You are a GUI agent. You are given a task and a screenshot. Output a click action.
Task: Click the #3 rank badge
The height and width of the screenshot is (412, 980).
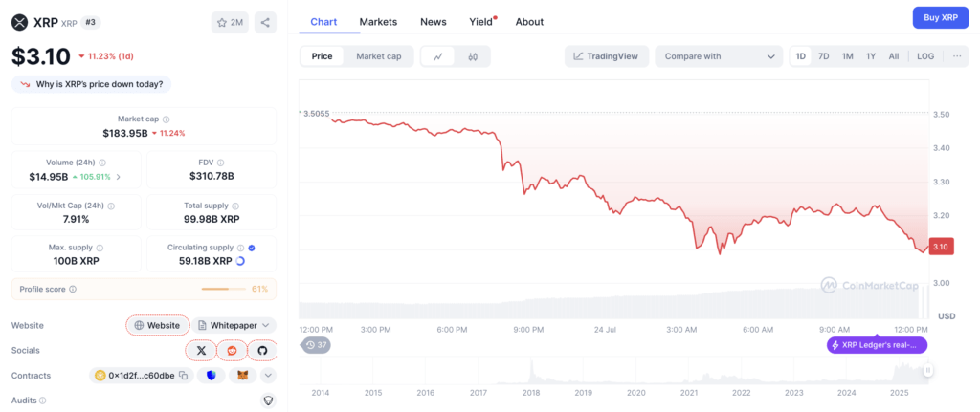(x=91, y=23)
